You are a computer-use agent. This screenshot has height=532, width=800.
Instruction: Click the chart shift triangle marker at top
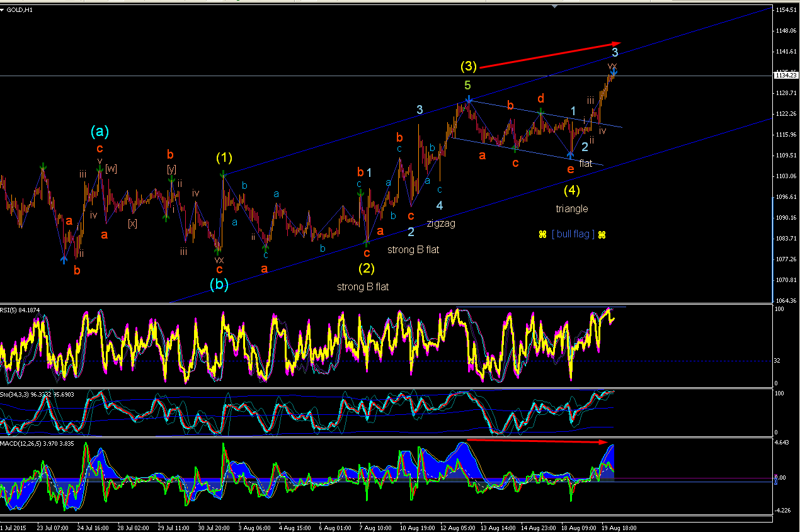coord(555,6)
